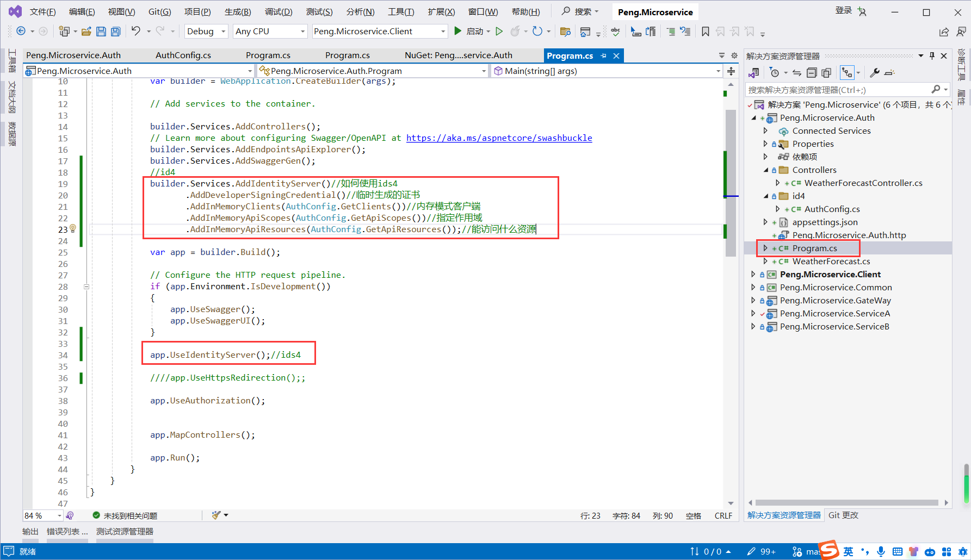Click the 启动 start debugging button
The height and width of the screenshot is (560, 971).
(471, 32)
